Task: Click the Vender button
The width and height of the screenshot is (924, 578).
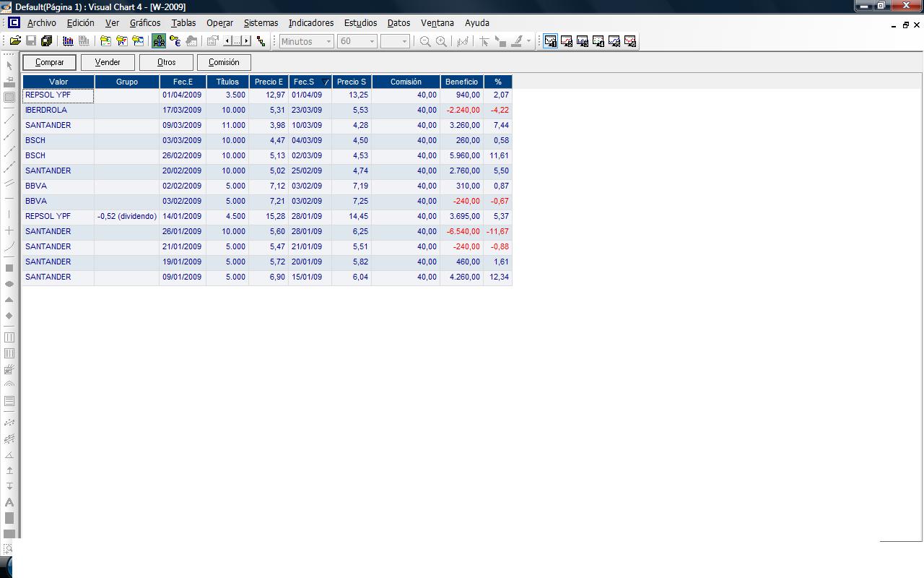Action: 108,62
